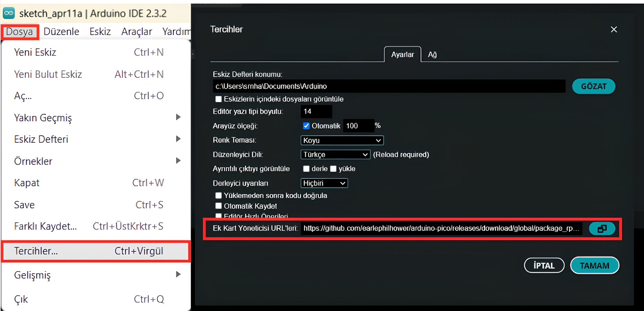The image size is (644, 311).
Task: Open the Derleyici uyarıları dropdown
Action: [324, 183]
